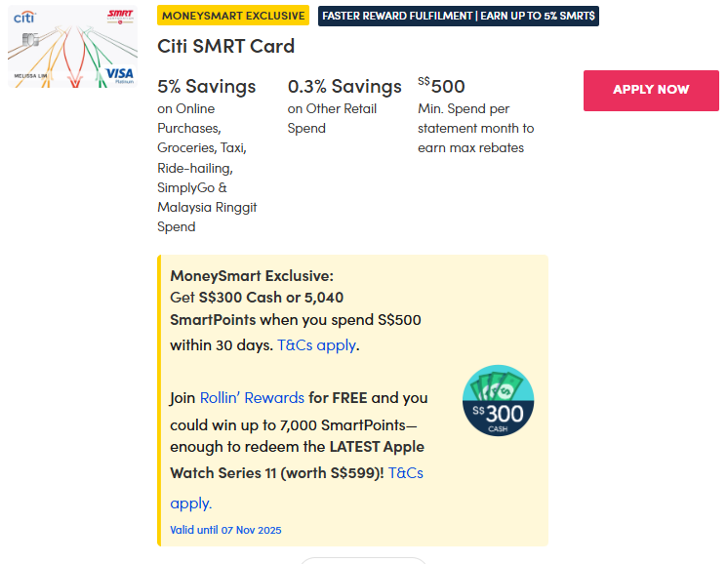Click the 'MoneySmart Exclusive:' promo heading

[x=252, y=276]
